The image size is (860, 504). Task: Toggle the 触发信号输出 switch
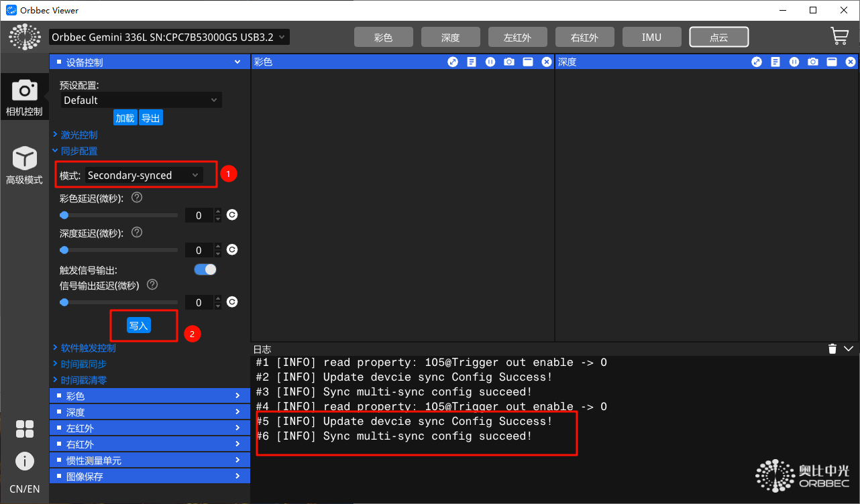[205, 269]
